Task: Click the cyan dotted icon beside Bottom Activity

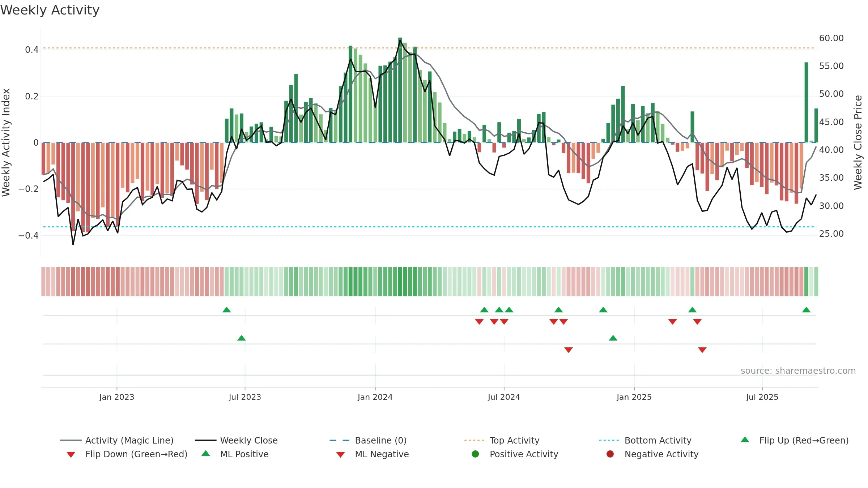Action: point(609,440)
